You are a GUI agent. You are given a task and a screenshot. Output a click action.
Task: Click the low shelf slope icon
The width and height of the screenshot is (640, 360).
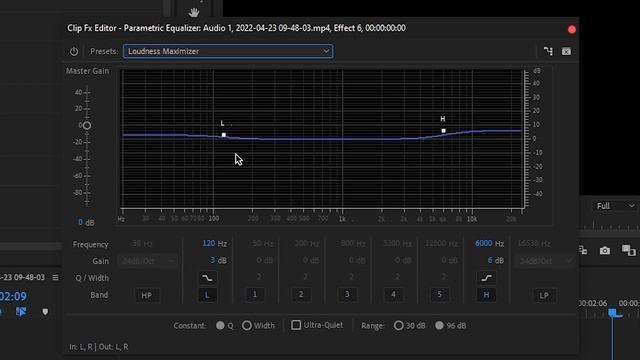[207, 278]
